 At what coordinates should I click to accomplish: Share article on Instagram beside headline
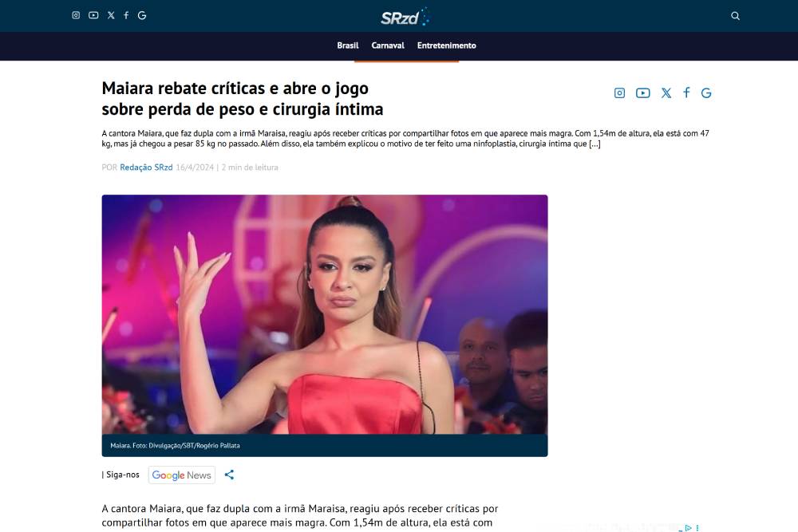coord(619,93)
